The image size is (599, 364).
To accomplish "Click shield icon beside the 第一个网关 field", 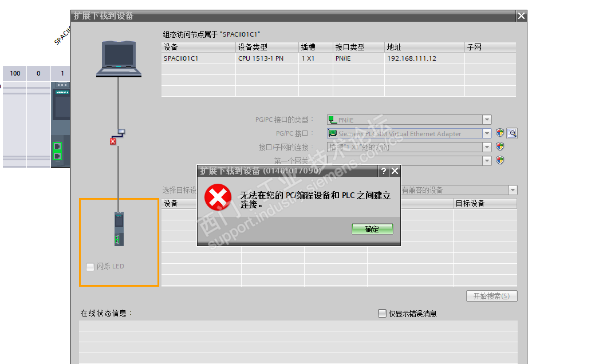I will pos(500,160).
